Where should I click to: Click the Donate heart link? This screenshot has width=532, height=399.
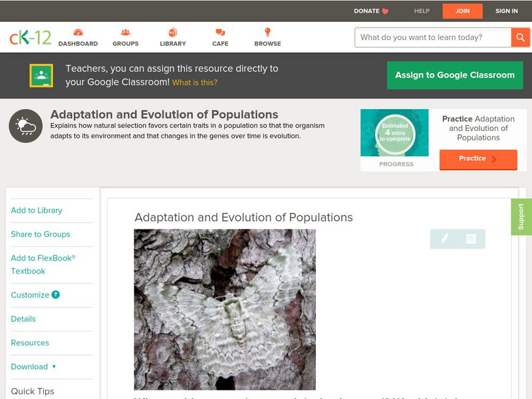click(371, 11)
